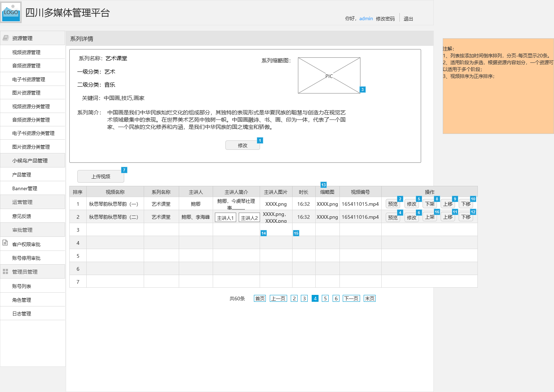Go to page 6

coord(336,298)
